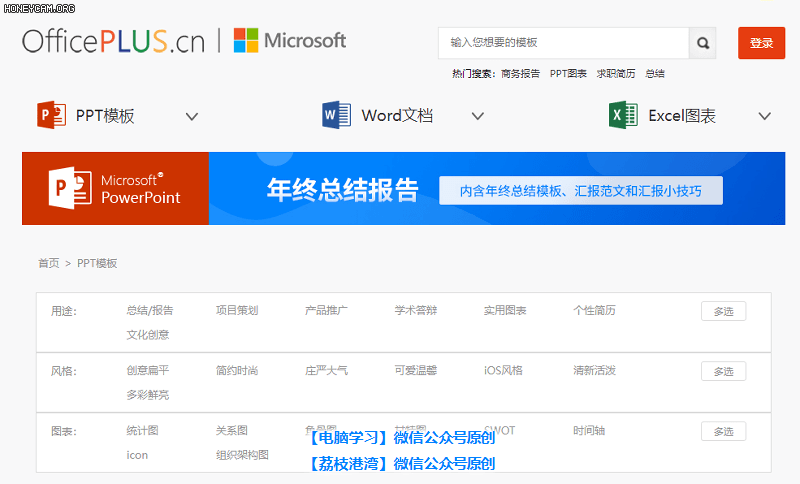
Task: Click the Word icon beside Word文档
Action: point(336,115)
